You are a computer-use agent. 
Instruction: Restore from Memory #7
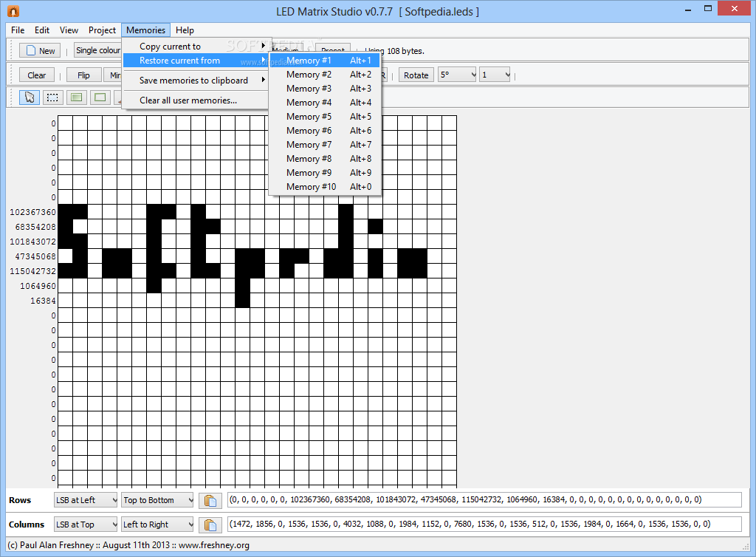[x=325, y=144]
